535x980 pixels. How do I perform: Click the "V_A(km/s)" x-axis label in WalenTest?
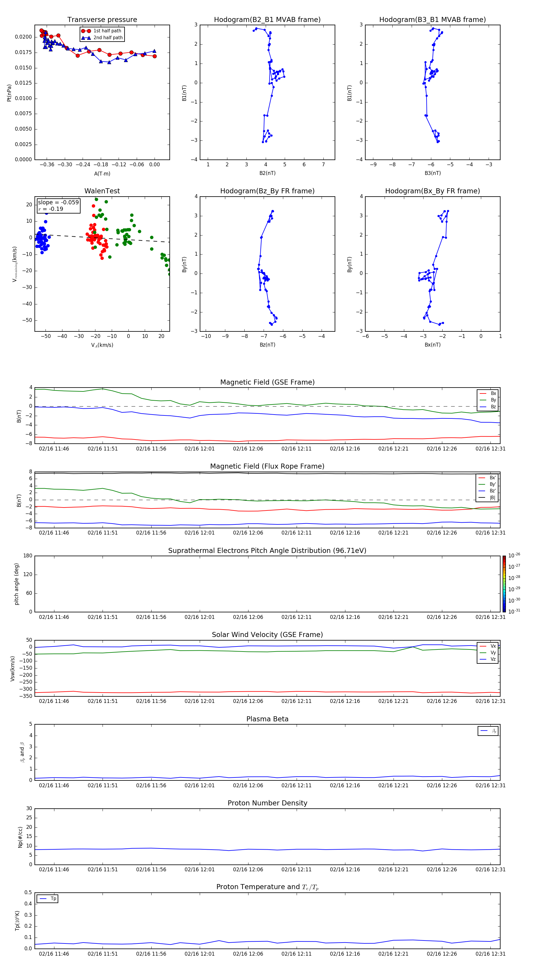(x=102, y=345)
